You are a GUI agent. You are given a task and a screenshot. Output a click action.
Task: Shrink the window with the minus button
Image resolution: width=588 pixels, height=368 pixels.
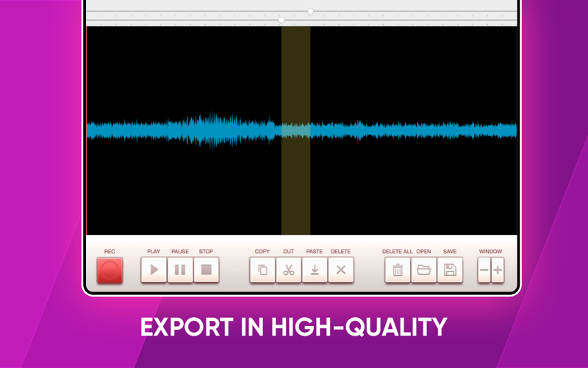coord(484,269)
